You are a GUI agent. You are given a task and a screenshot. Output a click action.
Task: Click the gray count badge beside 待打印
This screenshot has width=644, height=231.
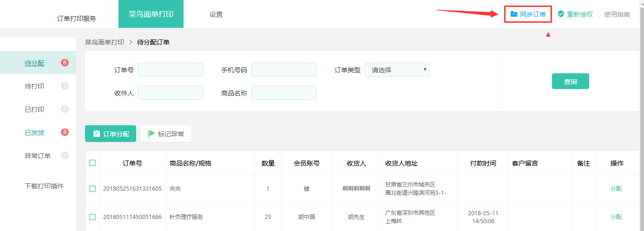click(x=65, y=86)
